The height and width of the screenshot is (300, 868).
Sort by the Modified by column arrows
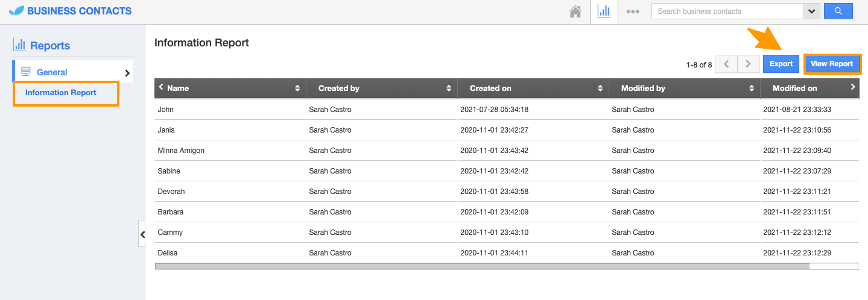coord(752,88)
